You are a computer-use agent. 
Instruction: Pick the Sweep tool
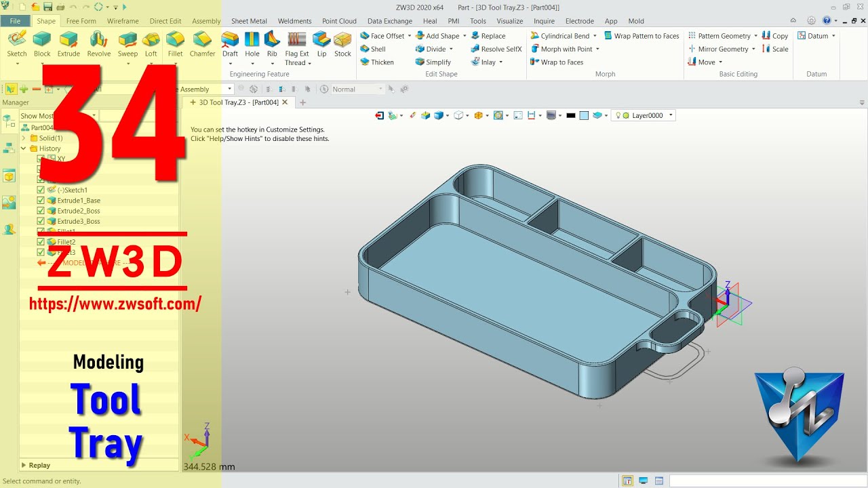[x=127, y=44]
